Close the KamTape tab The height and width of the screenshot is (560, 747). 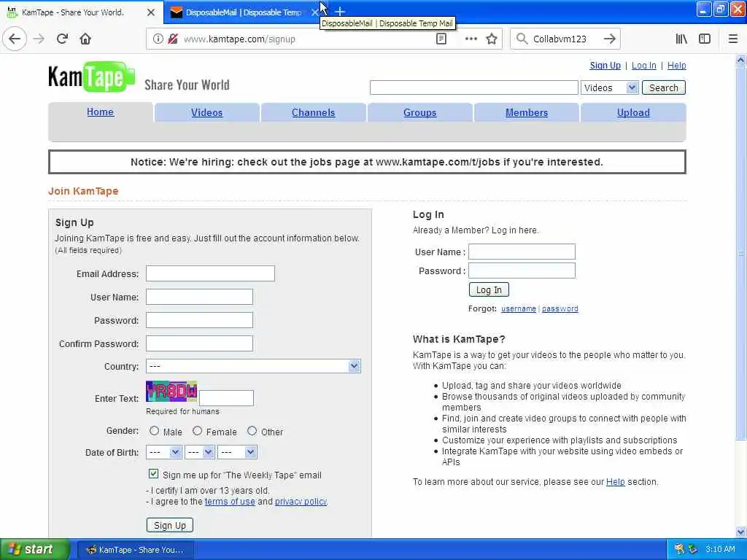click(150, 12)
